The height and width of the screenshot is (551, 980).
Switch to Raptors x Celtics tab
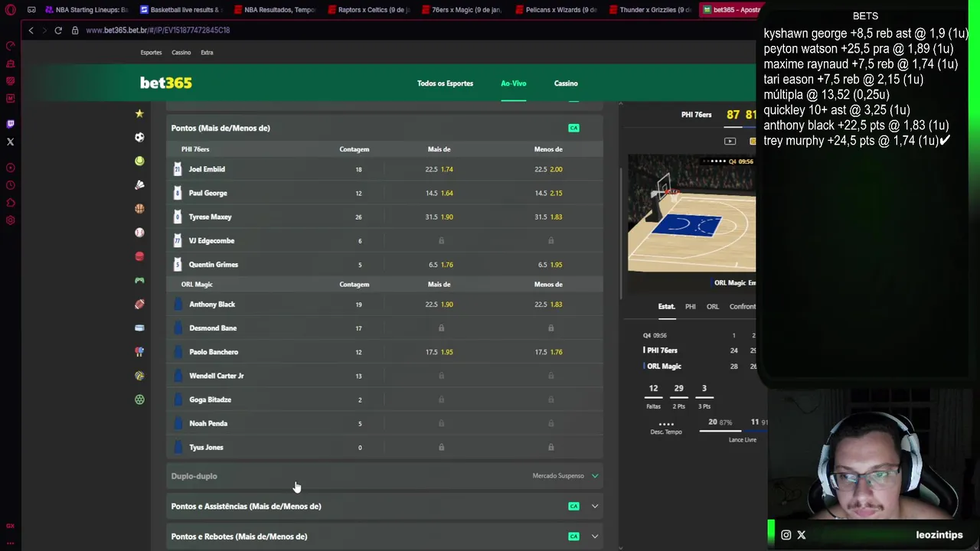tap(369, 10)
